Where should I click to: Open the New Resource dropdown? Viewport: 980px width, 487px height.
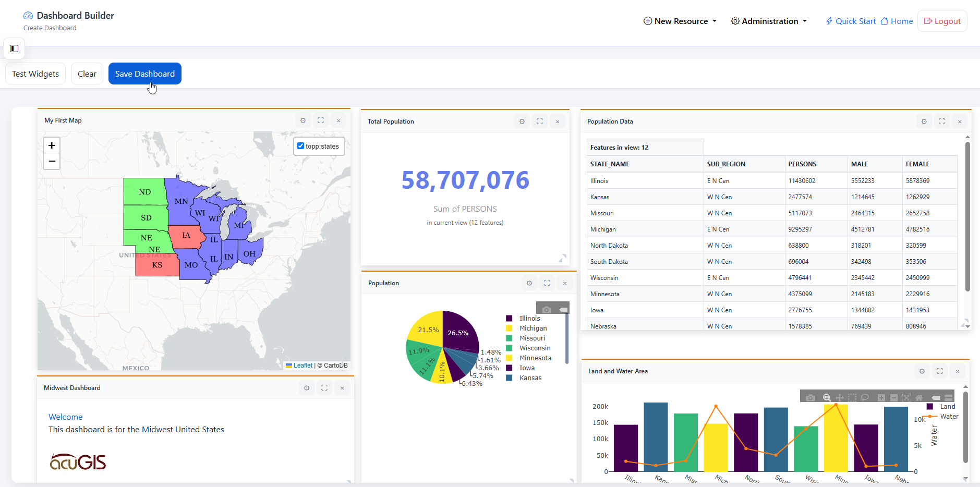coord(680,21)
